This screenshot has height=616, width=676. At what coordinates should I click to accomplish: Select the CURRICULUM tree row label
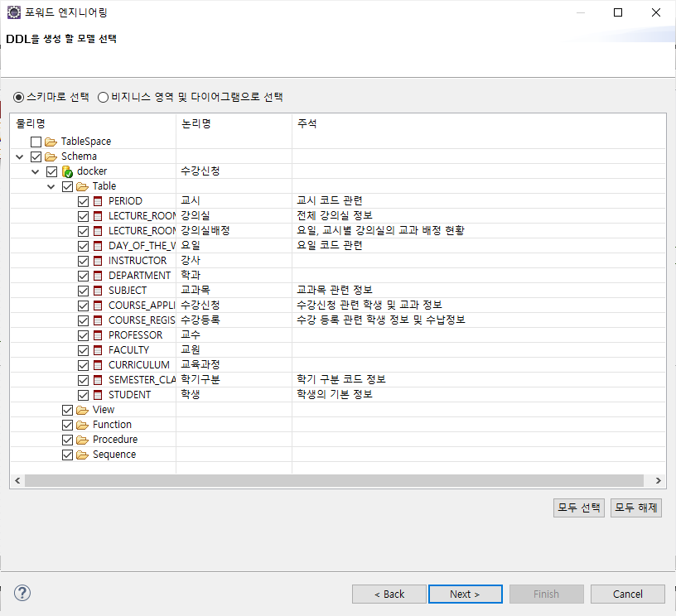tap(139, 365)
